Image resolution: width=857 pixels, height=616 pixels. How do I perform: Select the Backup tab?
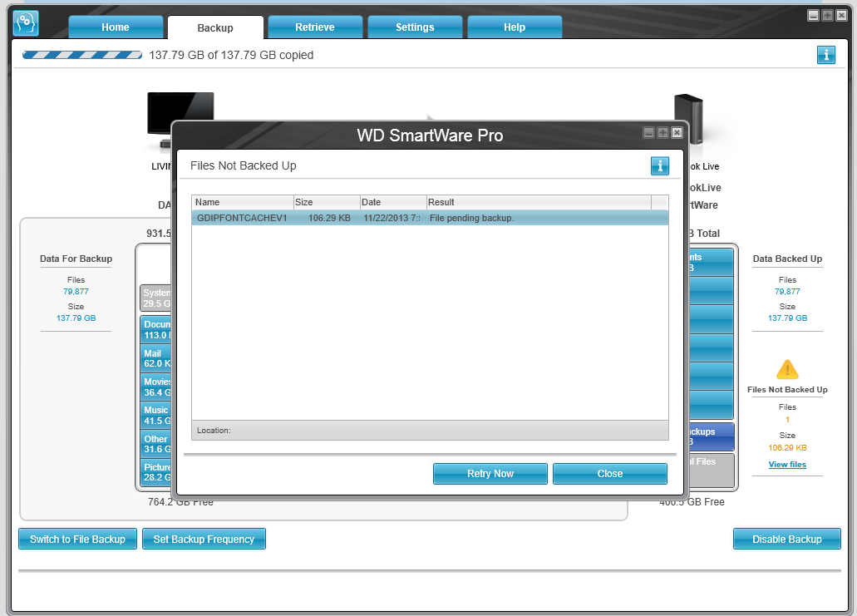click(215, 27)
